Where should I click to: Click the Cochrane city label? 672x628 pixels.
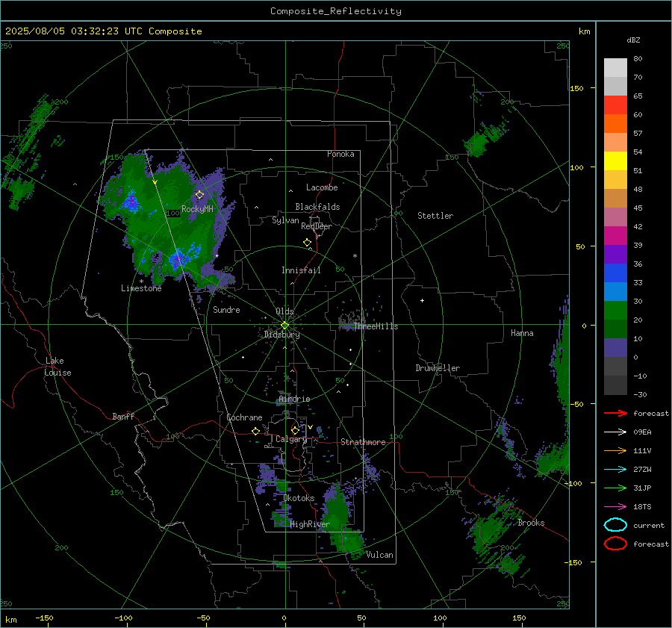244,417
